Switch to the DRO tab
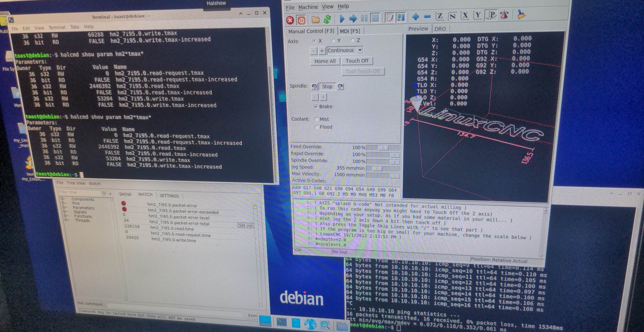Viewport: 644px width, 332px height. click(440, 29)
